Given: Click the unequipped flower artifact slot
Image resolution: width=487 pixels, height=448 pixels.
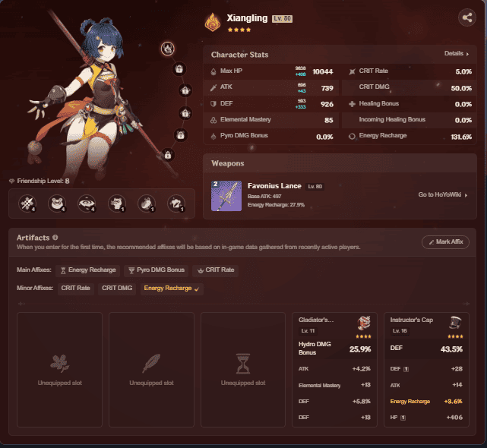Looking at the screenshot, I should [x=59, y=370].
